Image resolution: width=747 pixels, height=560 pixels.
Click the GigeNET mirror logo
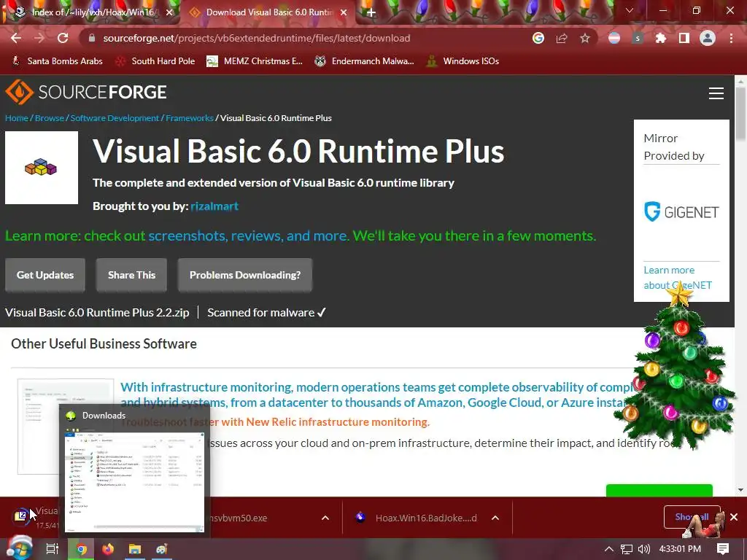pyautogui.click(x=681, y=212)
